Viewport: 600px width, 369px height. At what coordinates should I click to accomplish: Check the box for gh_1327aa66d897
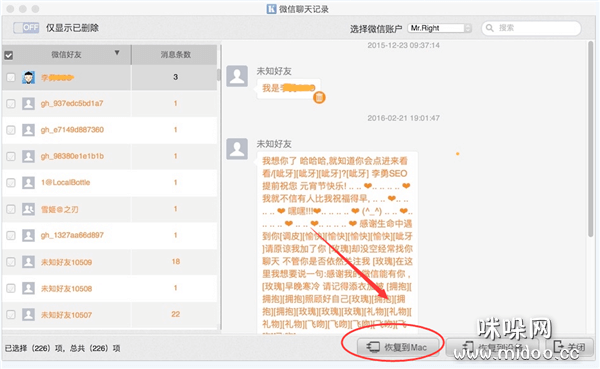click(11, 235)
